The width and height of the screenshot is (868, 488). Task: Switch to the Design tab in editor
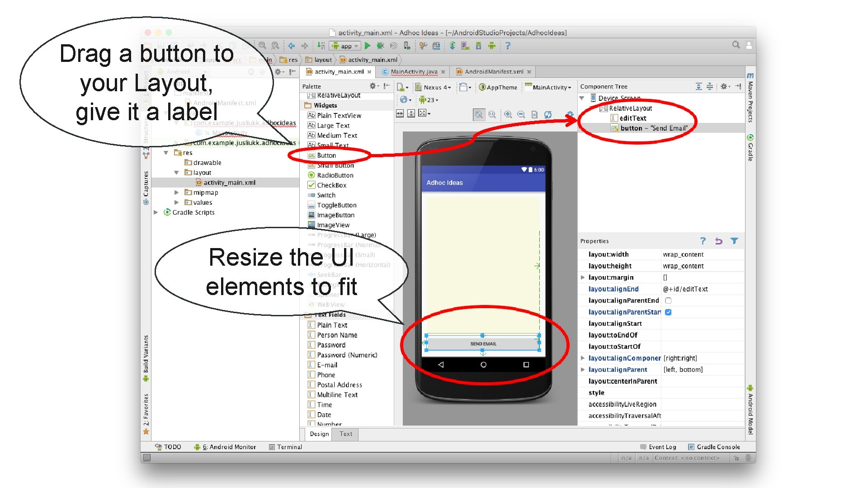click(x=320, y=433)
